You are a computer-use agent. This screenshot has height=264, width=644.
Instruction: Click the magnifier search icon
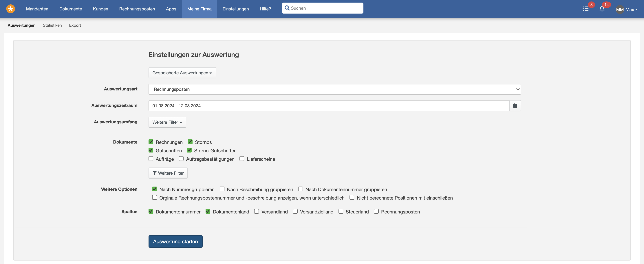(287, 8)
